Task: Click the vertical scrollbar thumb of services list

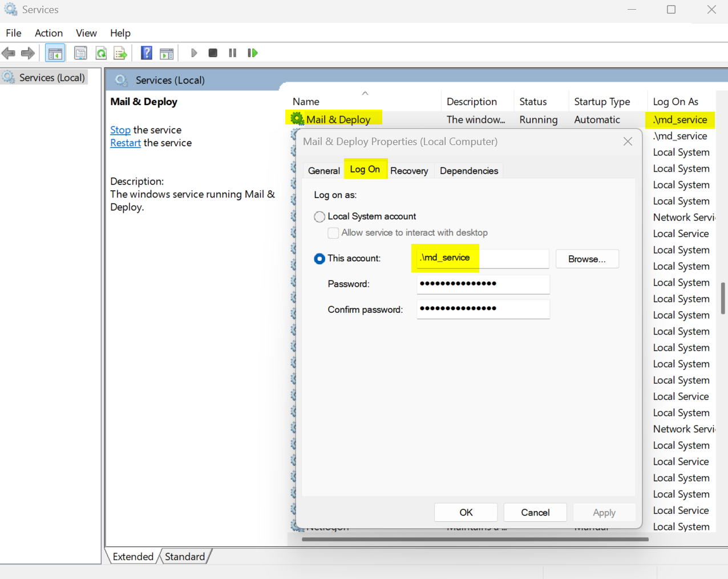Action: pyautogui.click(x=722, y=298)
